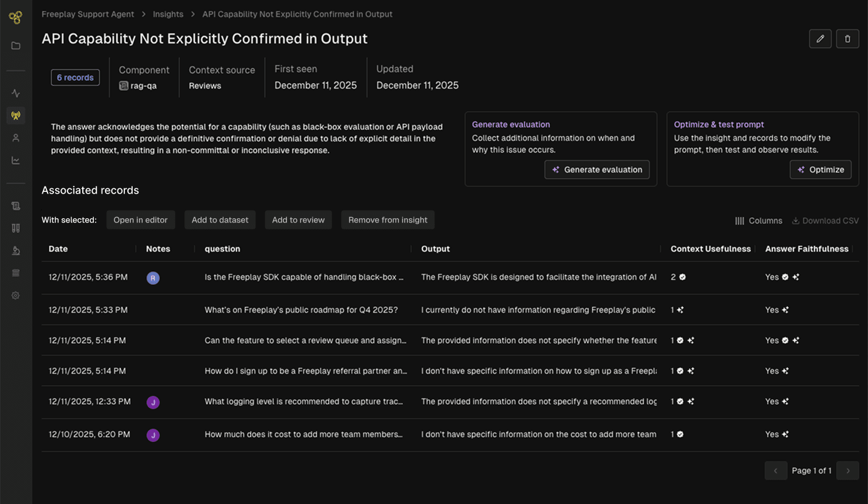Open question about selecting a review queue

point(305,340)
